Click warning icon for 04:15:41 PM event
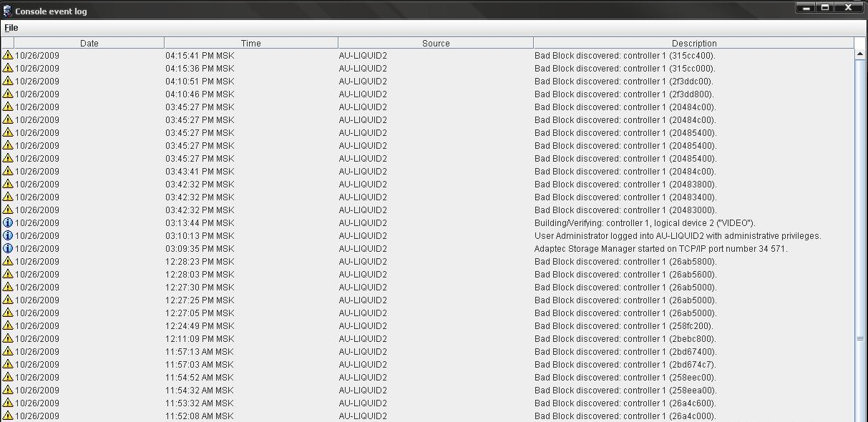868x422 pixels. [x=8, y=56]
